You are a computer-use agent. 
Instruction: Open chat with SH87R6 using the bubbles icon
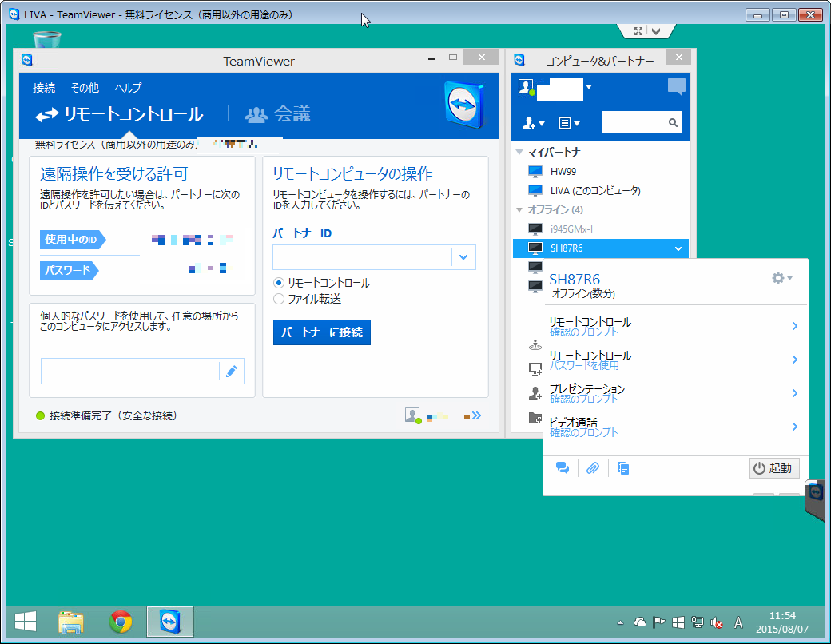(563, 468)
